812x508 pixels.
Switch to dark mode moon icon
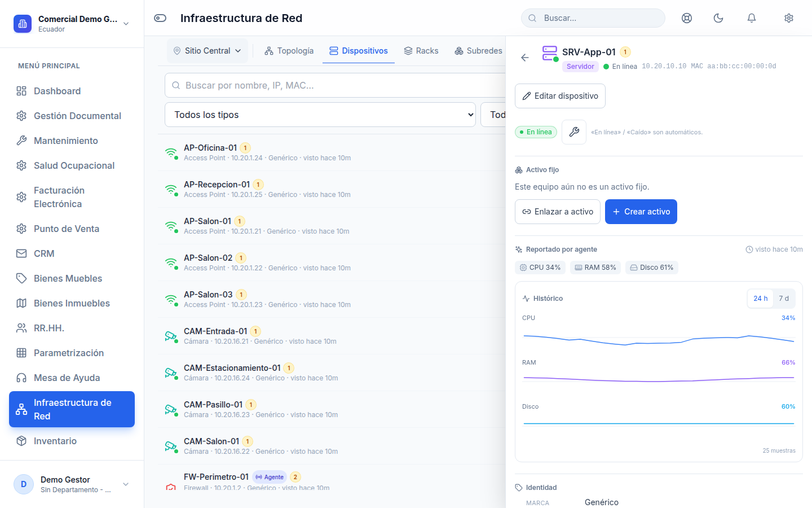[718, 18]
